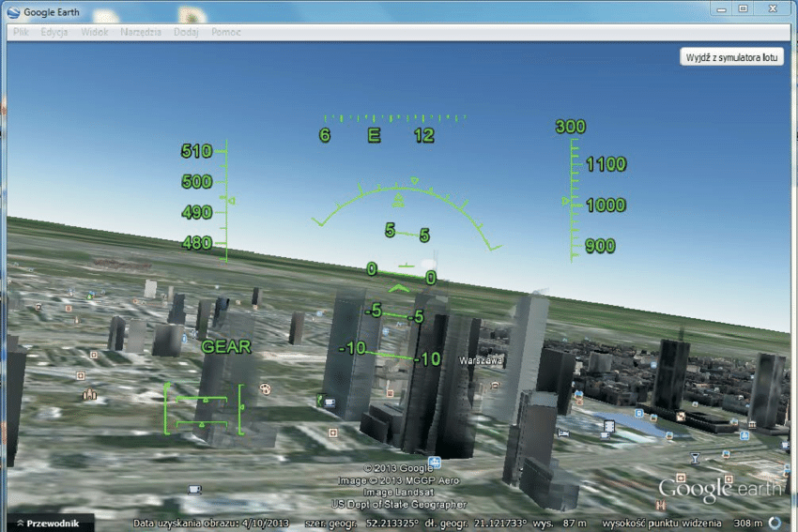
Task: Open the Plik menu
Action: [x=21, y=32]
